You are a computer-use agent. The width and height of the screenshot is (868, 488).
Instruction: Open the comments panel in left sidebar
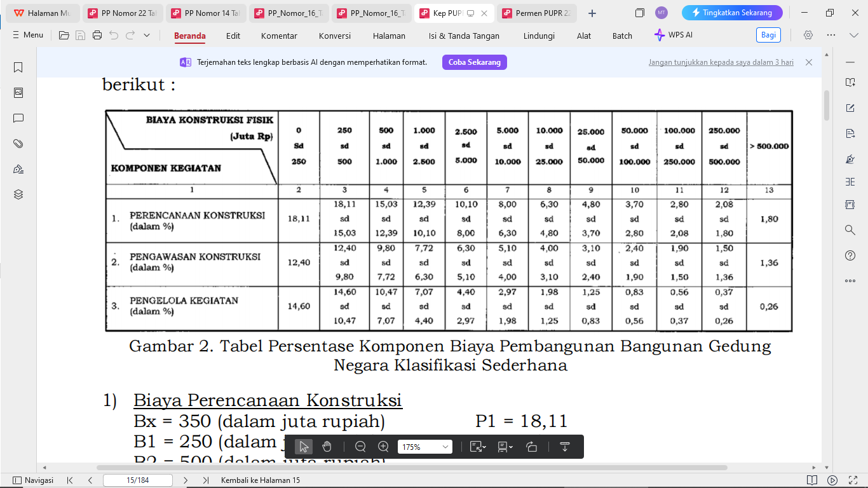(18, 118)
